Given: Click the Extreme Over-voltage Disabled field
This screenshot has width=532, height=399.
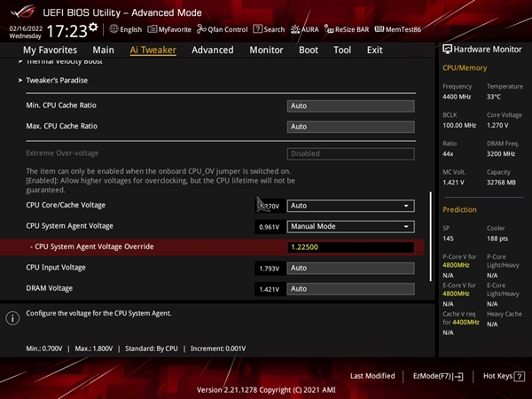Looking at the screenshot, I should tap(350, 153).
